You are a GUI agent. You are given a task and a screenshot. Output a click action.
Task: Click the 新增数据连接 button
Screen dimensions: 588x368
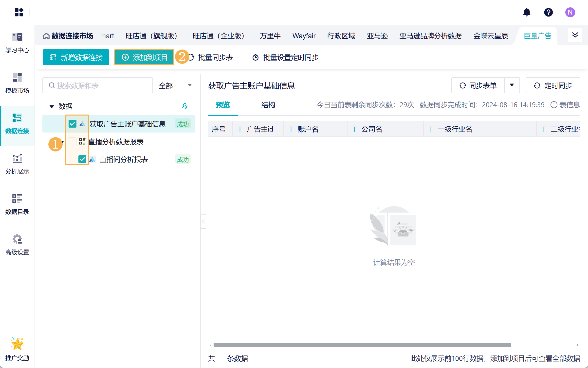[x=76, y=57]
